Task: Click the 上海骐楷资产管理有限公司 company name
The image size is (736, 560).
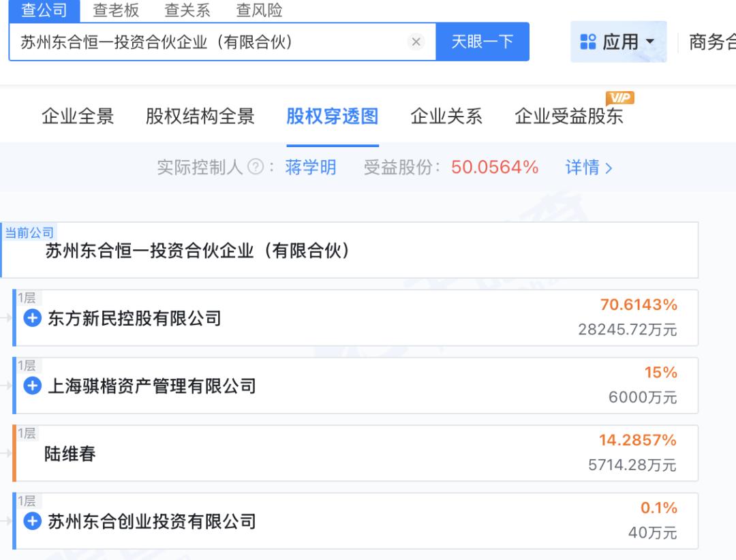Action: click(x=152, y=386)
